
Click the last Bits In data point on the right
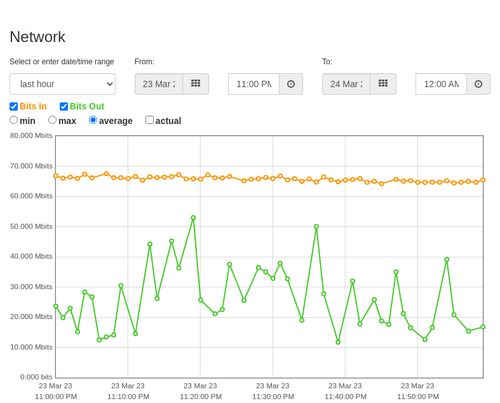click(483, 180)
